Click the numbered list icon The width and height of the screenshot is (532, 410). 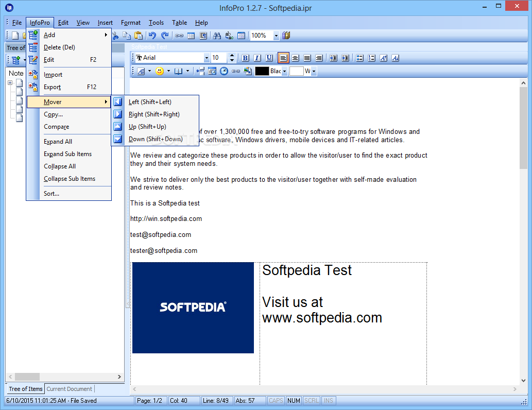[x=372, y=58]
